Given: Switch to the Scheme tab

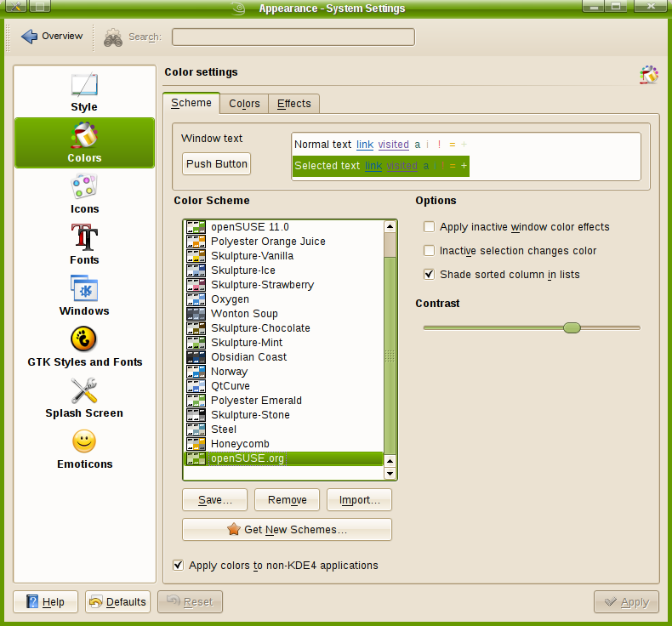Looking at the screenshot, I should (191, 103).
